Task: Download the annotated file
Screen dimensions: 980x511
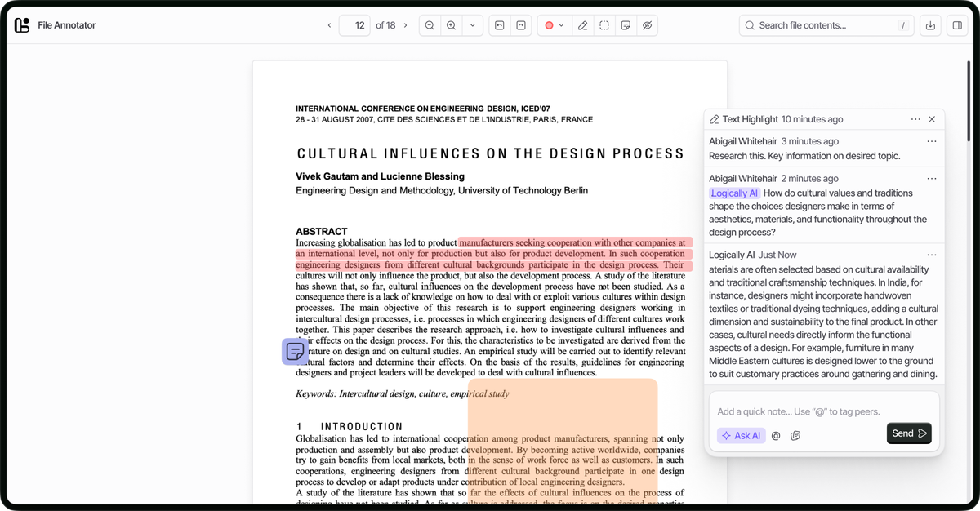Action: pyautogui.click(x=930, y=25)
